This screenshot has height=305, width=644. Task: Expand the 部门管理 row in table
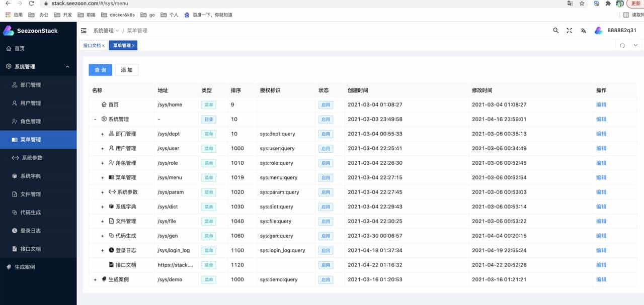coord(103,134)
